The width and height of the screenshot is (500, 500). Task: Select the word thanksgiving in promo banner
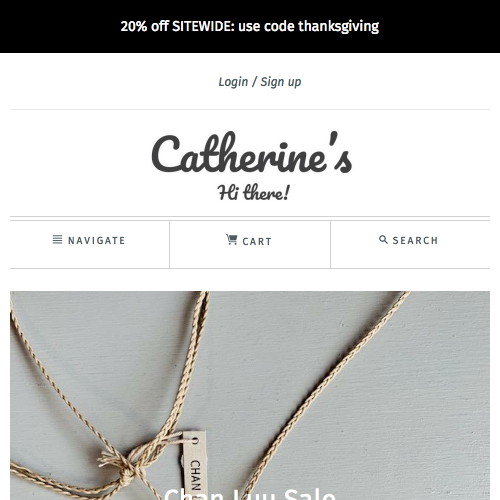tap(338, 27)
